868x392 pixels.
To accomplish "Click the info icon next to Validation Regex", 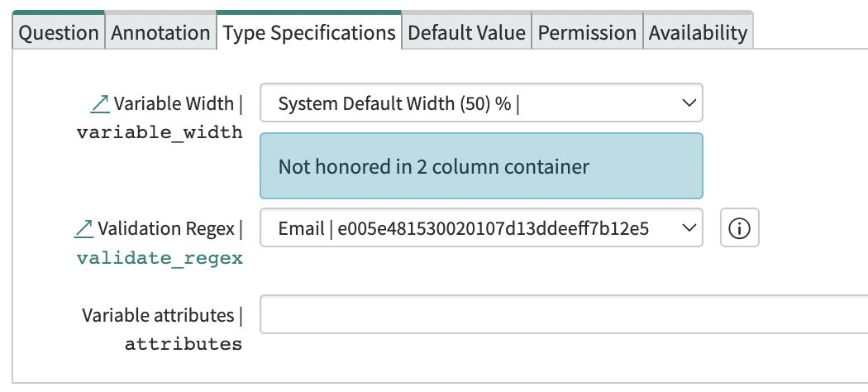I will click(739, 228).
